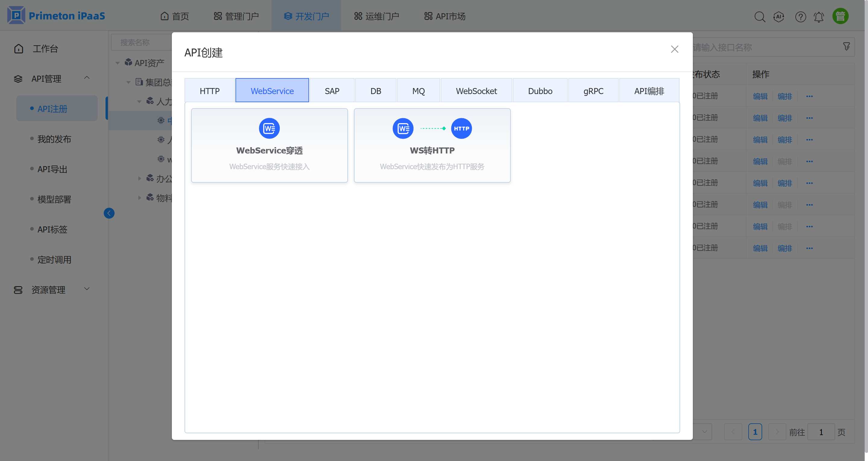868x461 pixels.
Task: Collapse the API管理 menu section
Action: [x=87, y=78]
